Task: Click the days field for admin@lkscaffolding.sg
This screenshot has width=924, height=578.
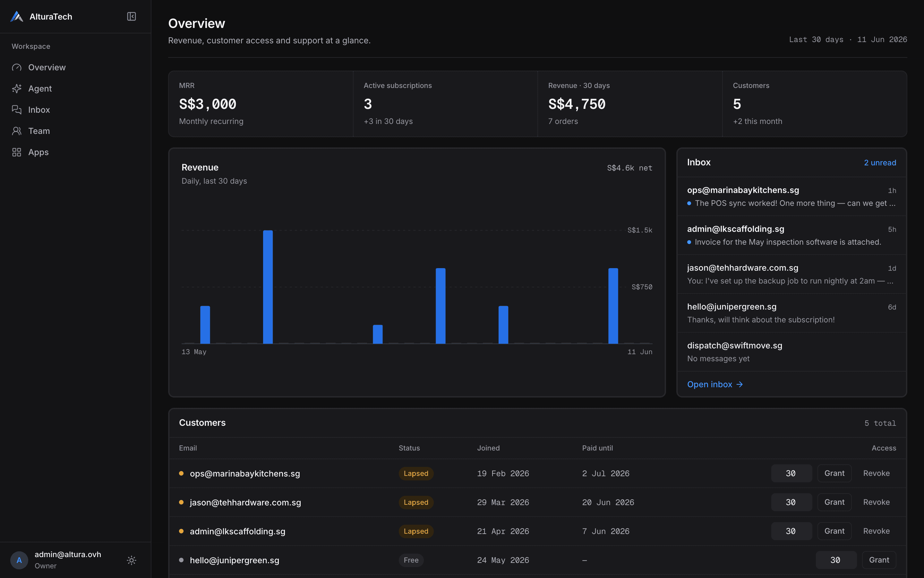Action: click(791, 531)
